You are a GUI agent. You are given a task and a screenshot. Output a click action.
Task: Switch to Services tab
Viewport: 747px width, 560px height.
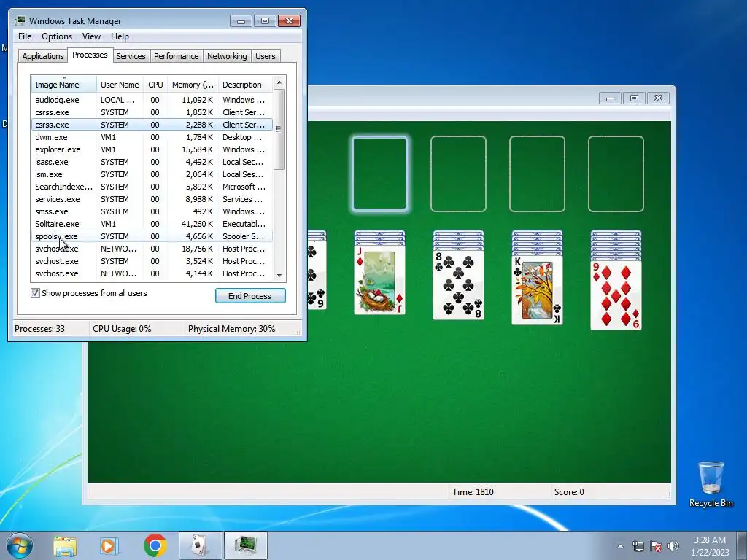pyautogui.click(x=131, y=56)
